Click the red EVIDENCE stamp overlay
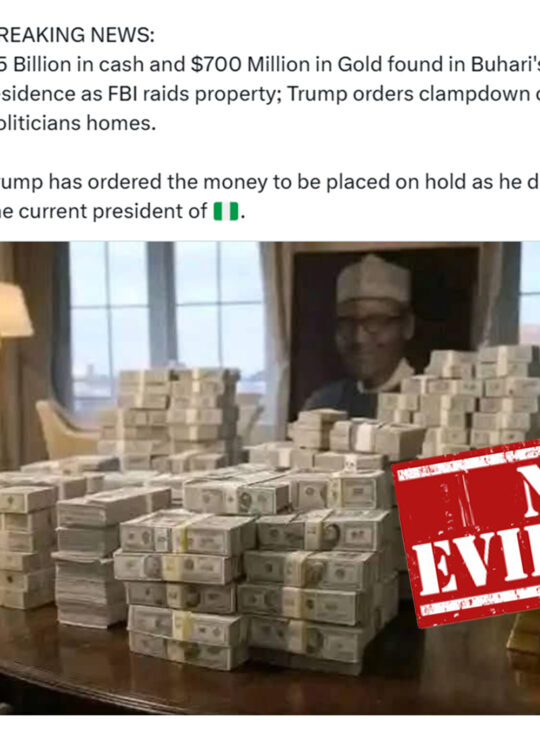The height and width of the screenshot is (730, 540). coord(467,533)
